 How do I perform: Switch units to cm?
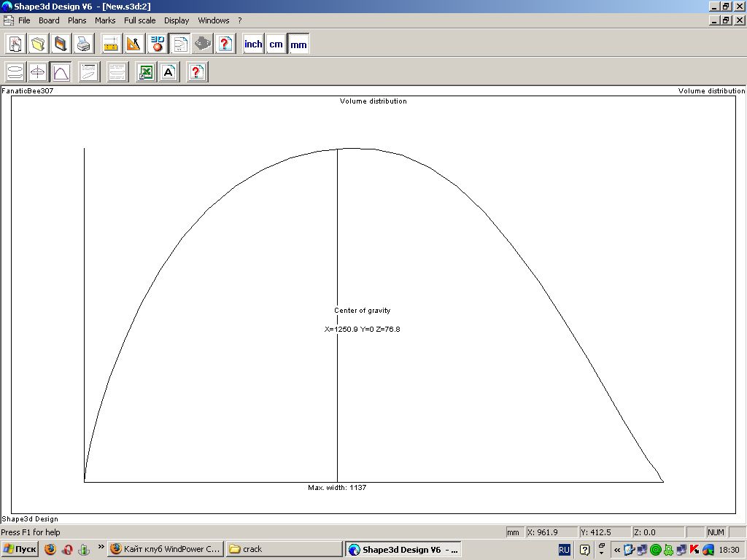(276, 44)
